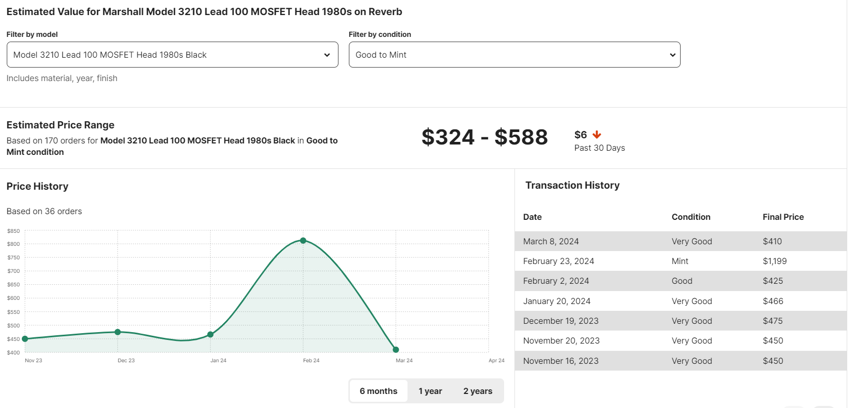868x408 pixels.
Task: Click the Final Price column header
Action: (783, 217)
